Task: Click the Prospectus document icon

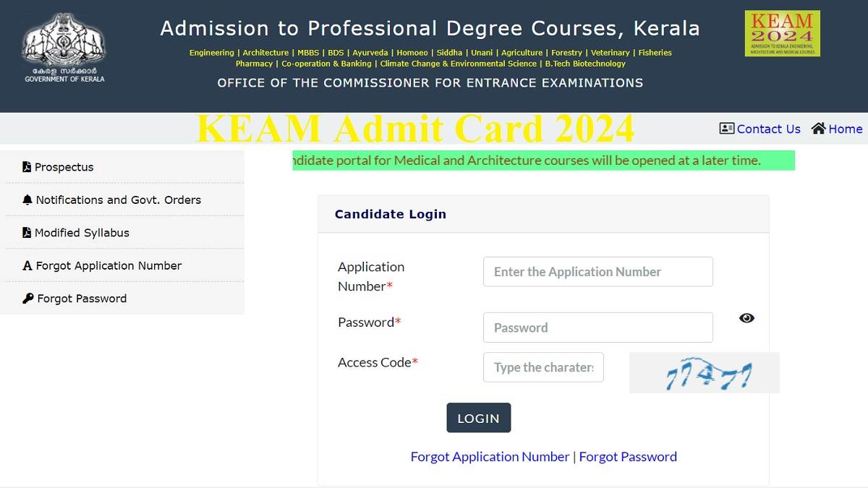Action: point(25,166)
